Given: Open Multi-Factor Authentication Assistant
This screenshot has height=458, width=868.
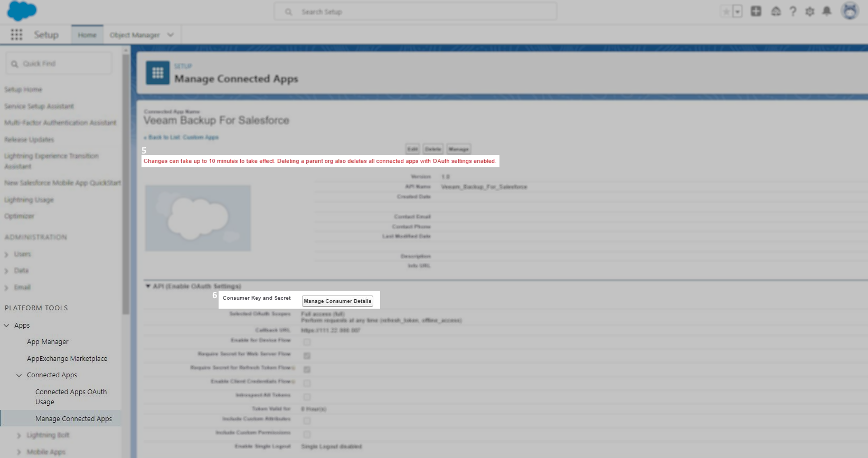Looking at the screenshot, I should click(x=60, y=123).
